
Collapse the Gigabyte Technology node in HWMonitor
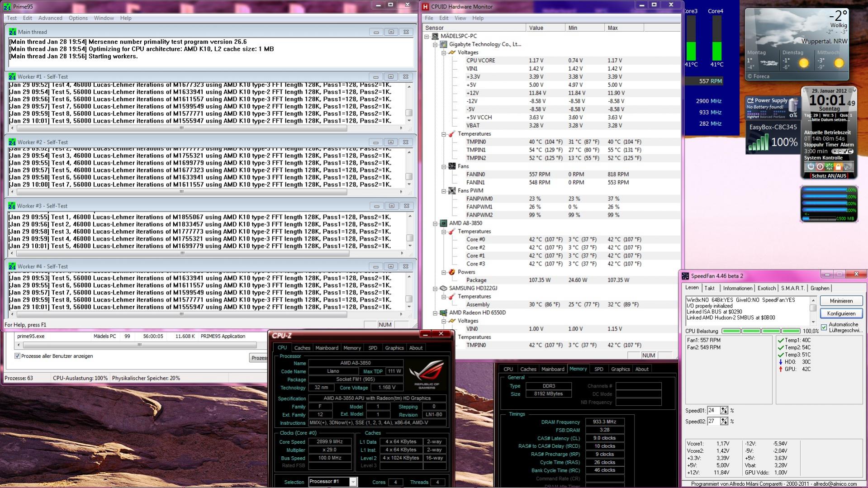pos(435,44)
